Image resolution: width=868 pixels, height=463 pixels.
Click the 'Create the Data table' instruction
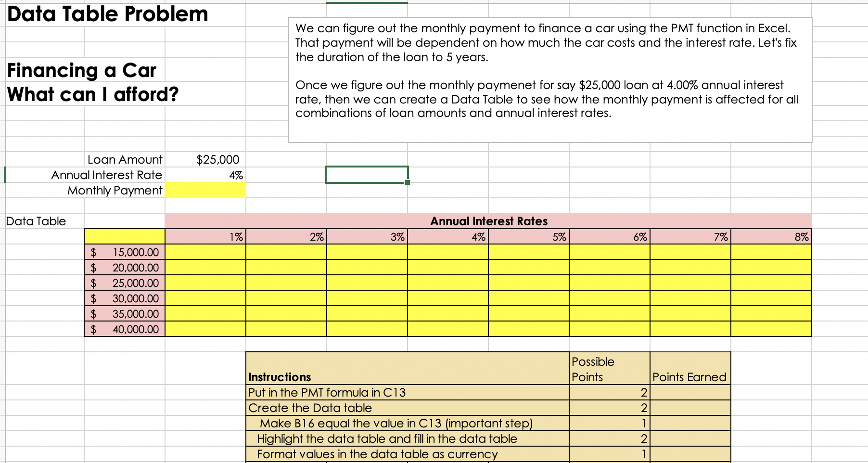click(x=408, y=408)
